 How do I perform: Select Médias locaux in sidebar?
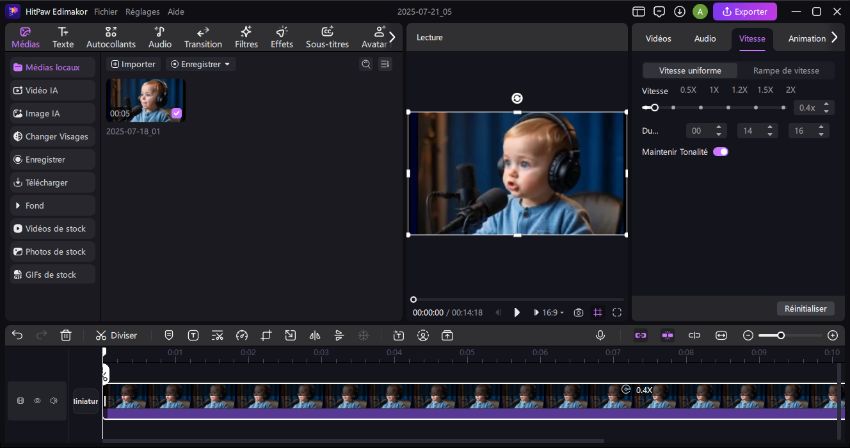coord(52,67)
